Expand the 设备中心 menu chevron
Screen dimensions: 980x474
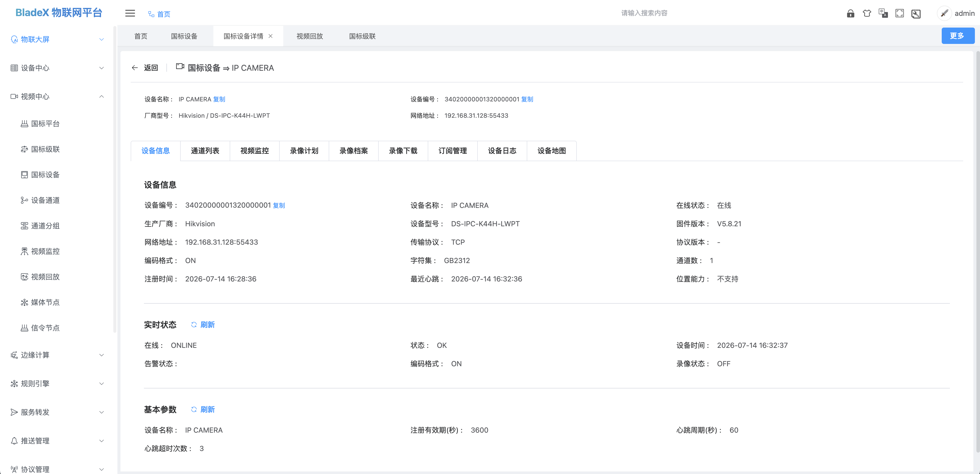[102, 68]
